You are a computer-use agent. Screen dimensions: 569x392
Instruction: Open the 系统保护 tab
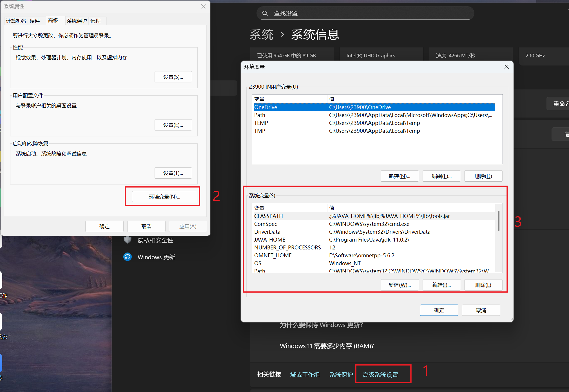coord(77,21)
